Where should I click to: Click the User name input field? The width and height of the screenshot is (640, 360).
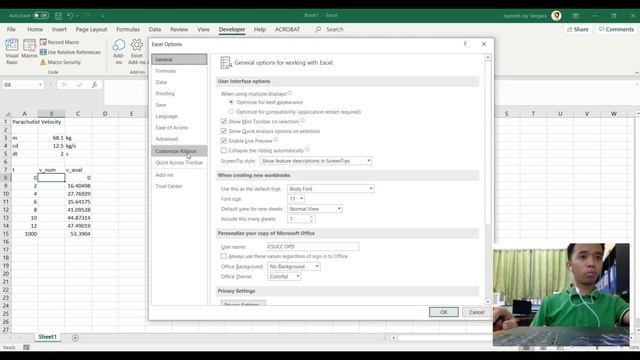pyautogui.click(x=313, y=247)
